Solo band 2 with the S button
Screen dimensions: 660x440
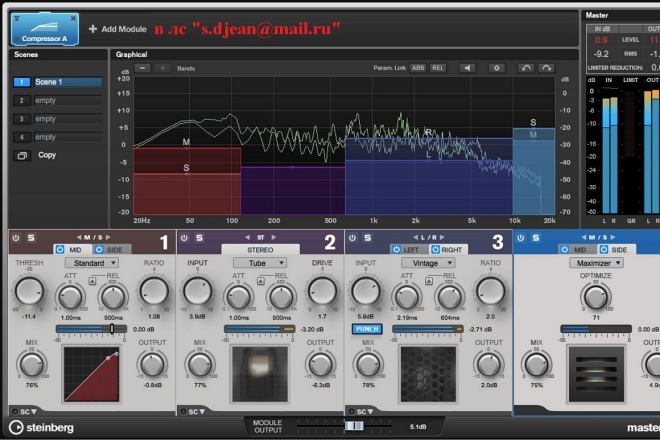click(199, 238)
